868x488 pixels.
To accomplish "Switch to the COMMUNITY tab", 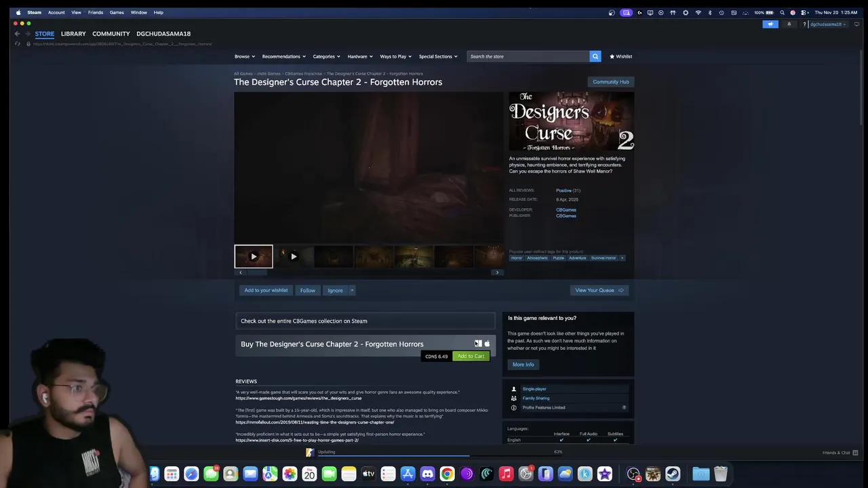I will click(111, 33).
